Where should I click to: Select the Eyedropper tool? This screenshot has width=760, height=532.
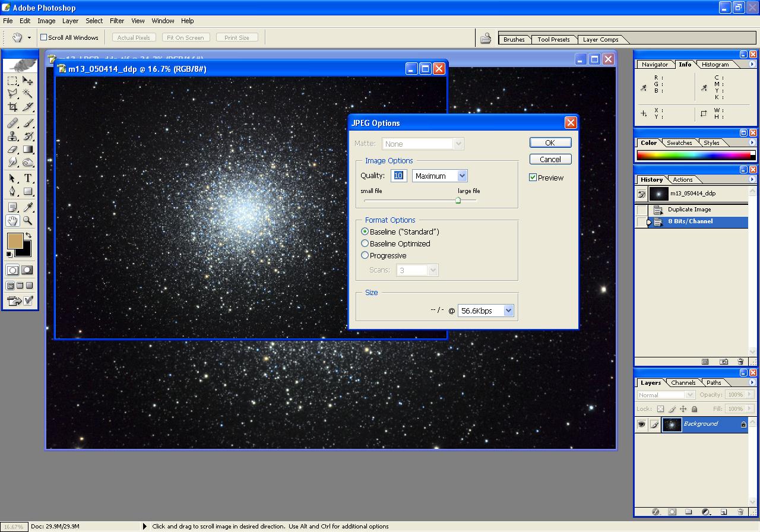tap(28, 207)
